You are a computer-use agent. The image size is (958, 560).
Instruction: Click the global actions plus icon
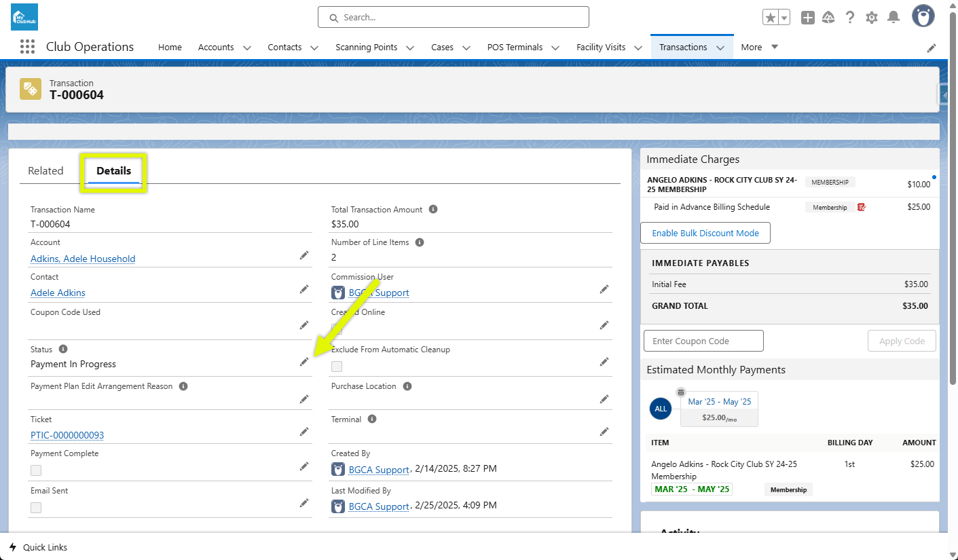807,18
